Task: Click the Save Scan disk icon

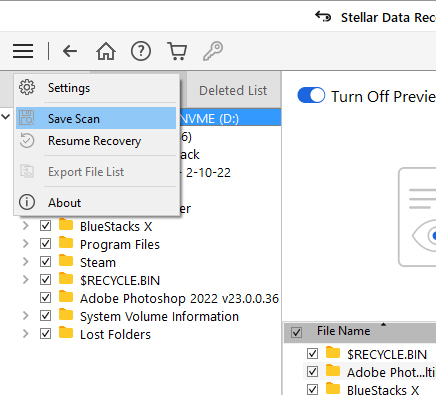Action: pyautogui.click(x=27, y=118)
